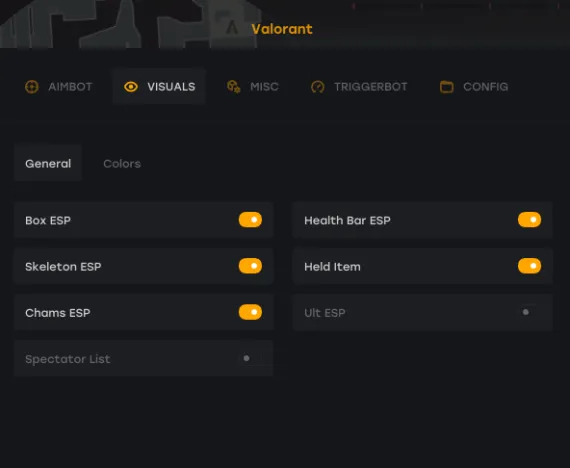
Task: Click the Valorant title text
Action: (x=282, y=29)
